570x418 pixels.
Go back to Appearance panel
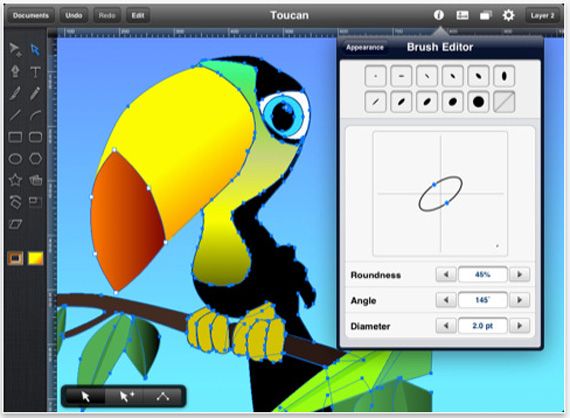364,47
